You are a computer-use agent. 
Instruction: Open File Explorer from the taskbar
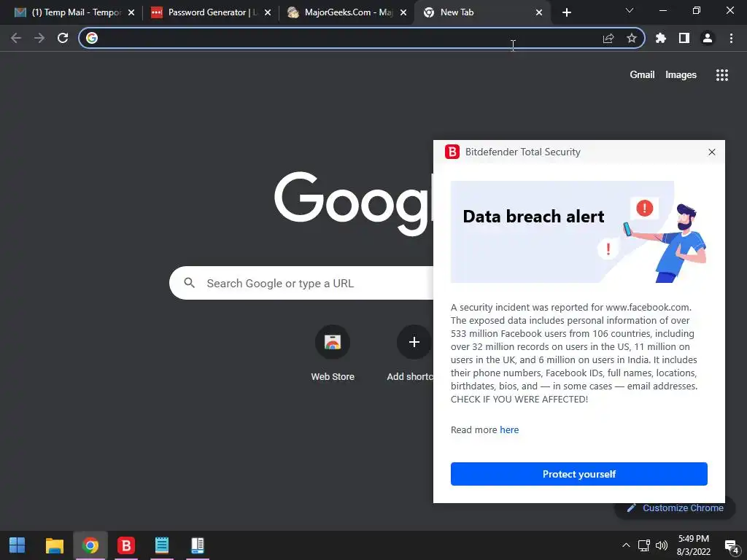pyautogui.click(x=54, y=545)
